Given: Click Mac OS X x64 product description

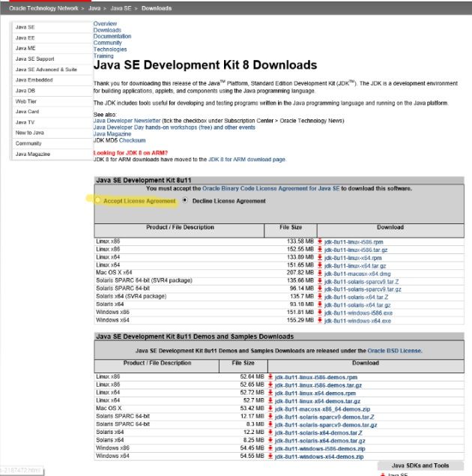Looking at the screenshot, I should click(x=114, y=273).
